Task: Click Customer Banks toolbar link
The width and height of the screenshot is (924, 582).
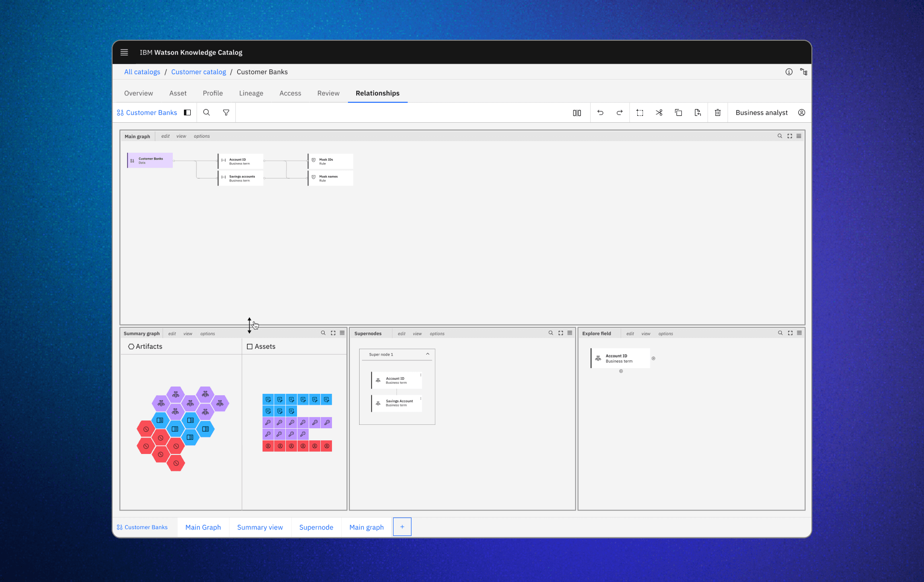Action: (x=147, y=113)
